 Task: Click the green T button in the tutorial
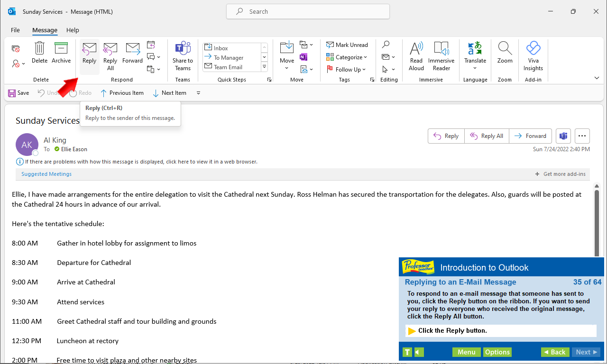click(x=407, y=352)
